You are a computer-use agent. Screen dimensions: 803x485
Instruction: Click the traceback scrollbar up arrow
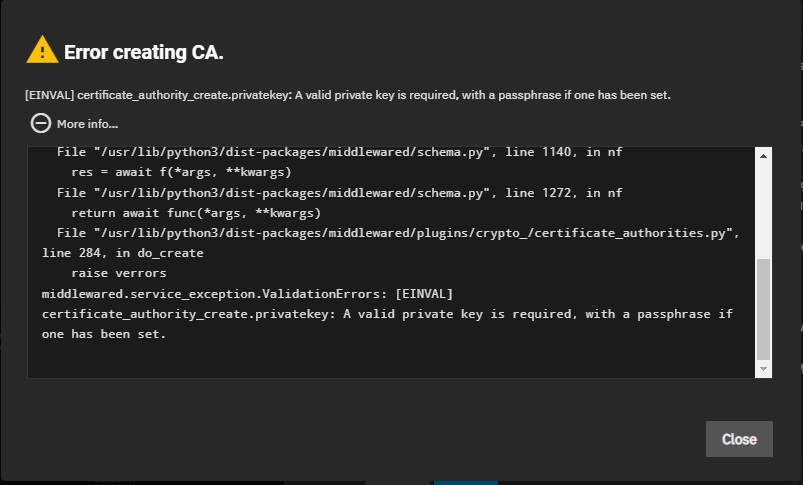764,156
